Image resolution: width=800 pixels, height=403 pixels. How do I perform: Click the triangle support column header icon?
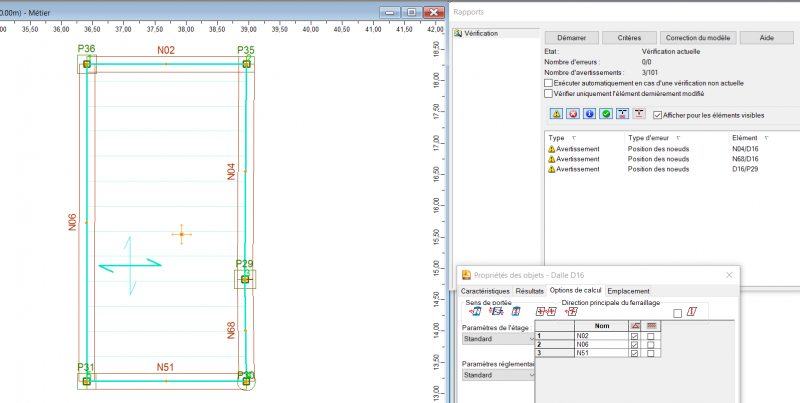(x=635, y=325)
